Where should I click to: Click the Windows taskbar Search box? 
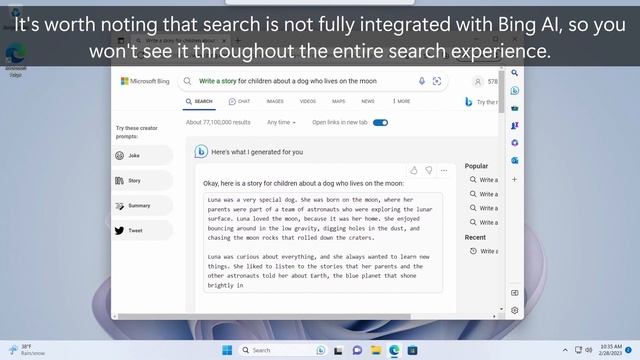284,350
